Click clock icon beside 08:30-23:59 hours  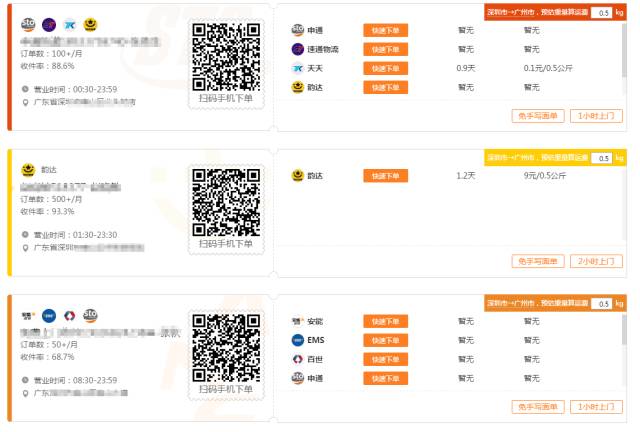click(x=25, y=380)
